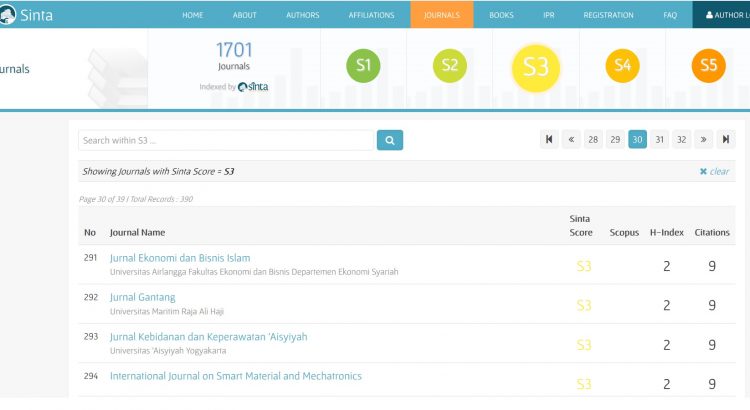
Task: Open the IPR menu item
Action: 549,15
